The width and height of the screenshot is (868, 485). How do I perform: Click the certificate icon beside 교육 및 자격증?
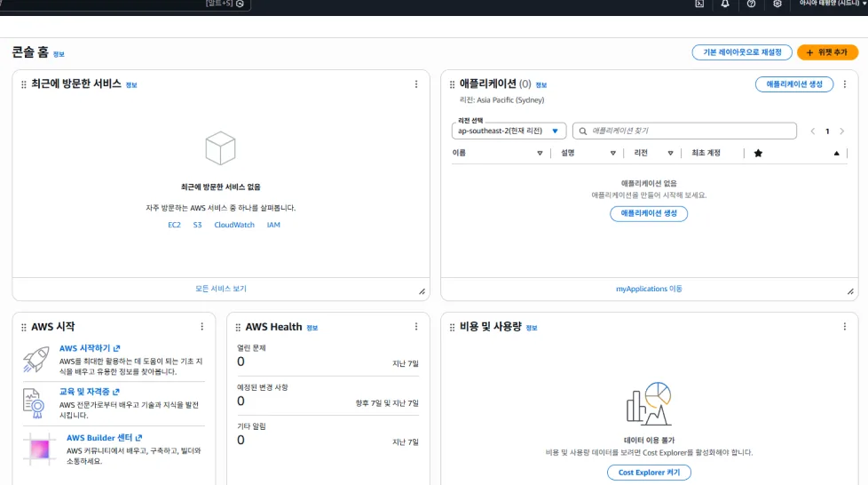tap(33, 403)
